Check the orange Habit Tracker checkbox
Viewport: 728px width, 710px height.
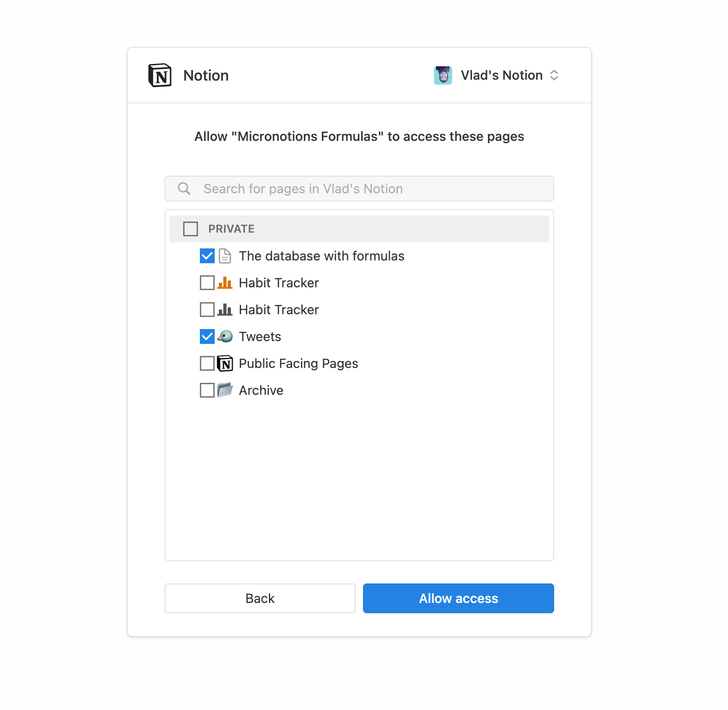tap(207, 283)
